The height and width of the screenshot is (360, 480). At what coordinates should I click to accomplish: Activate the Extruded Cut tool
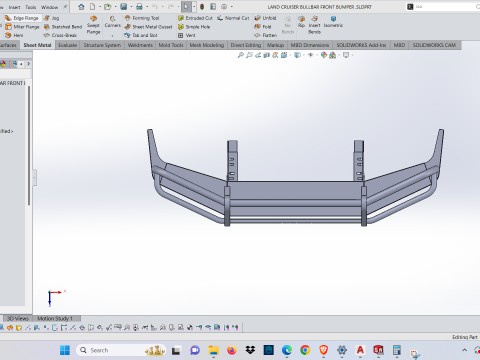(195, 18)
